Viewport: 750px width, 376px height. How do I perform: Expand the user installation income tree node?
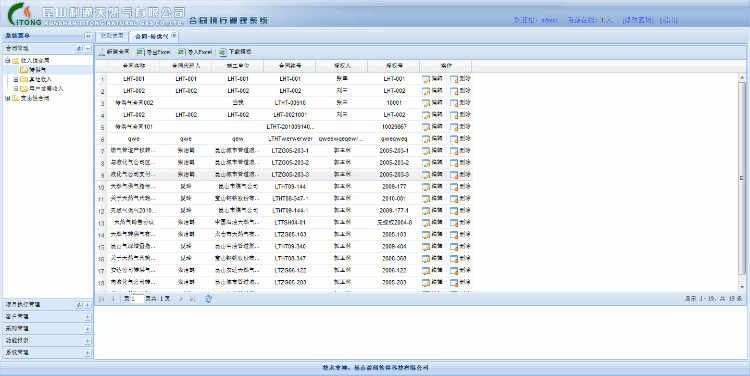pos(16,89)
